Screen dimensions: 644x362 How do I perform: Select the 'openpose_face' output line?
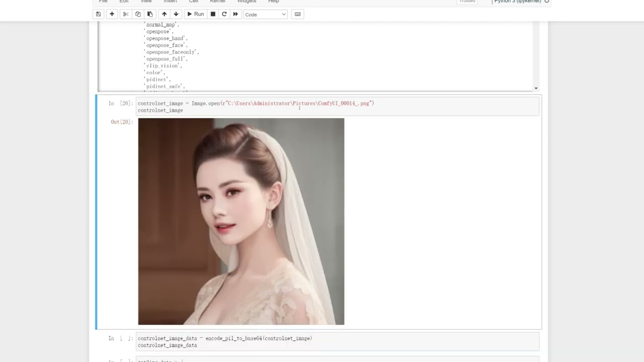166,45
